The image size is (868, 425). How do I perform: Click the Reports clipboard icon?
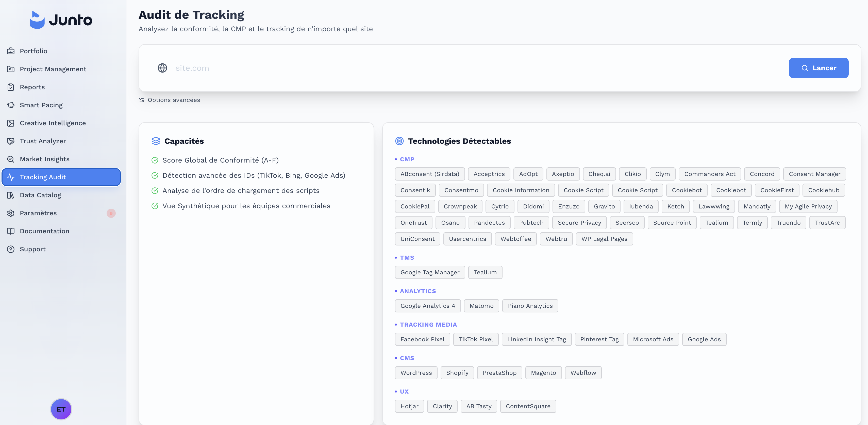pyautogui.click(x=11, y=87)
